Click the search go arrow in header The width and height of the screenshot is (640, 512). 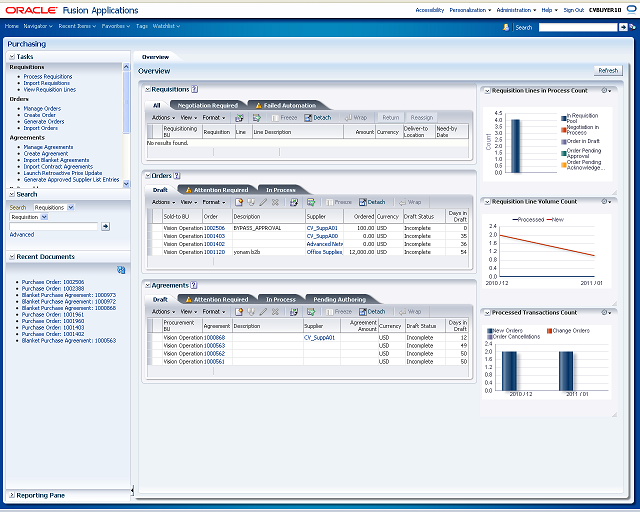click(623, 27)
